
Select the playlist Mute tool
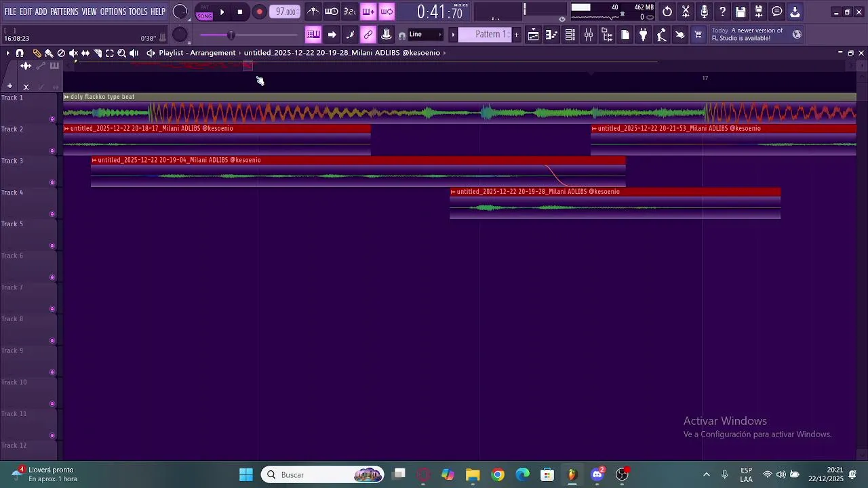73,53
